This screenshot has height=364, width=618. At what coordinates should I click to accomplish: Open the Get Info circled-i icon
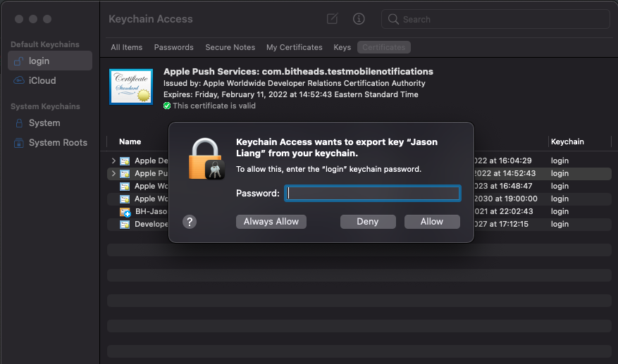click(x=359, y=18)
